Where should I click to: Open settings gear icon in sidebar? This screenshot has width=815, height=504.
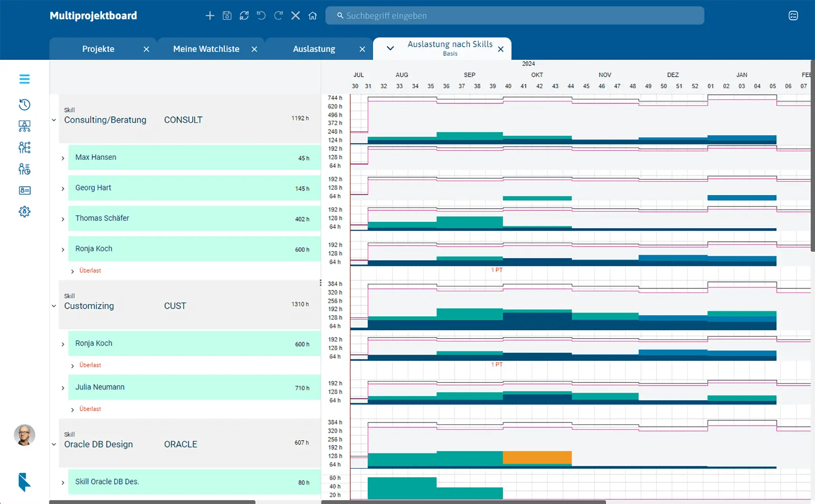click(x=24, y=211)
